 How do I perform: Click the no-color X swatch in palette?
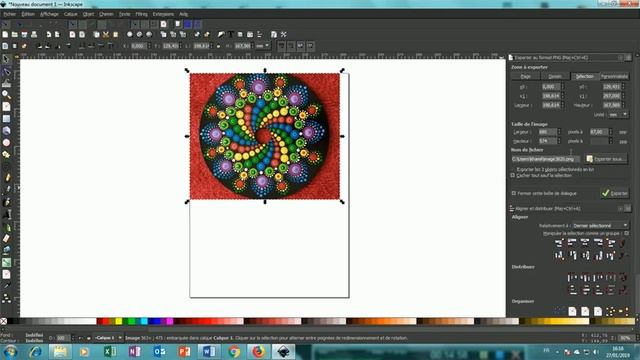click(x=4, y=322)
